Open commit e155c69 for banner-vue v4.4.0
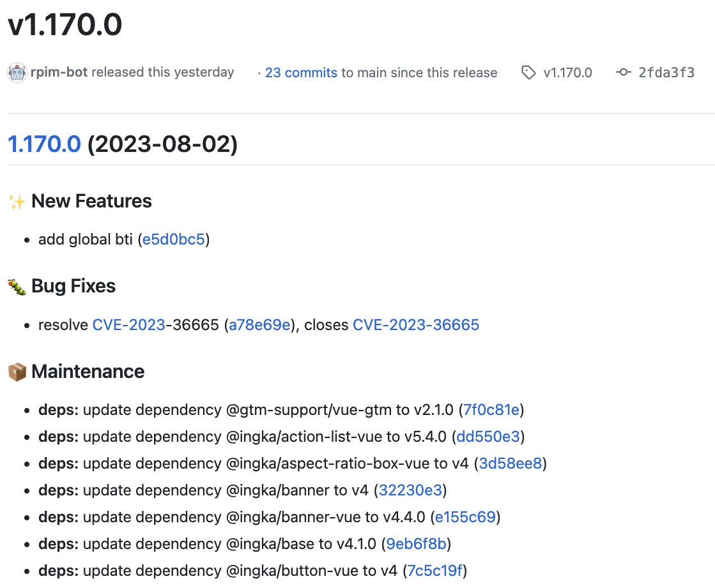Image resolution: width=715 pixels, height=588 pixels. coord(465,517)
